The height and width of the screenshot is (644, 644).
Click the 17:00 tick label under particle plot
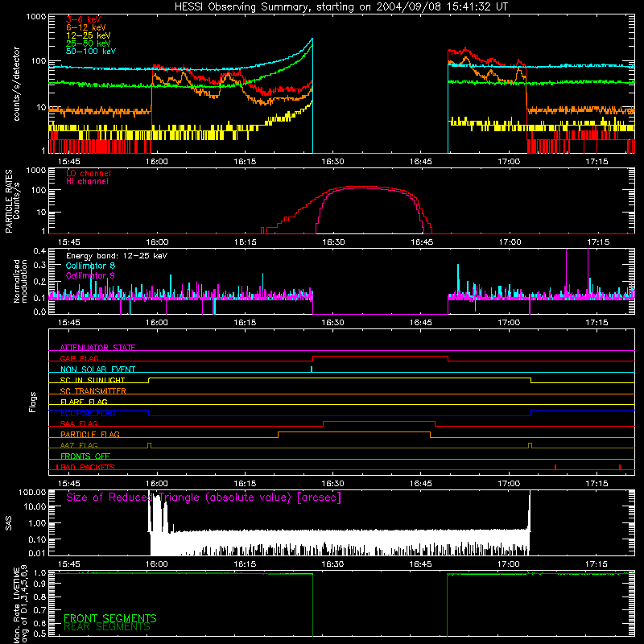tap(510, 242)
